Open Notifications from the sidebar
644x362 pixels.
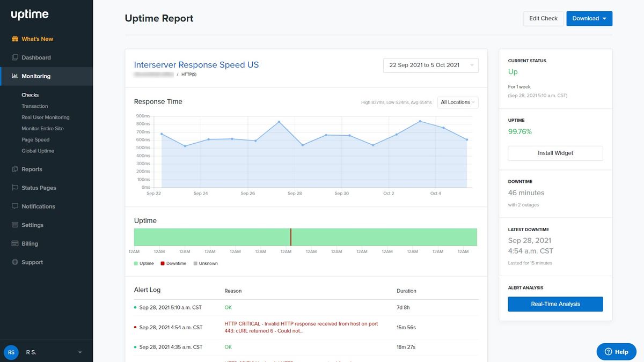click(16, 206)
